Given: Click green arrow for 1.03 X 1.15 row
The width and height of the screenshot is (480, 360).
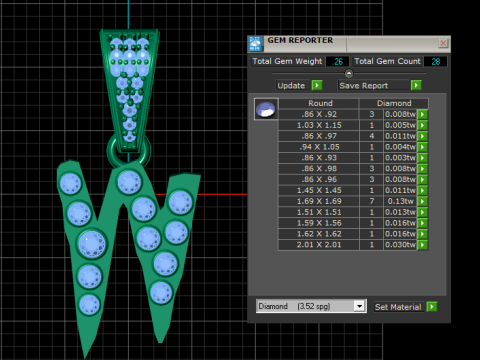Looking at the screenshot, I should [422, 125].
